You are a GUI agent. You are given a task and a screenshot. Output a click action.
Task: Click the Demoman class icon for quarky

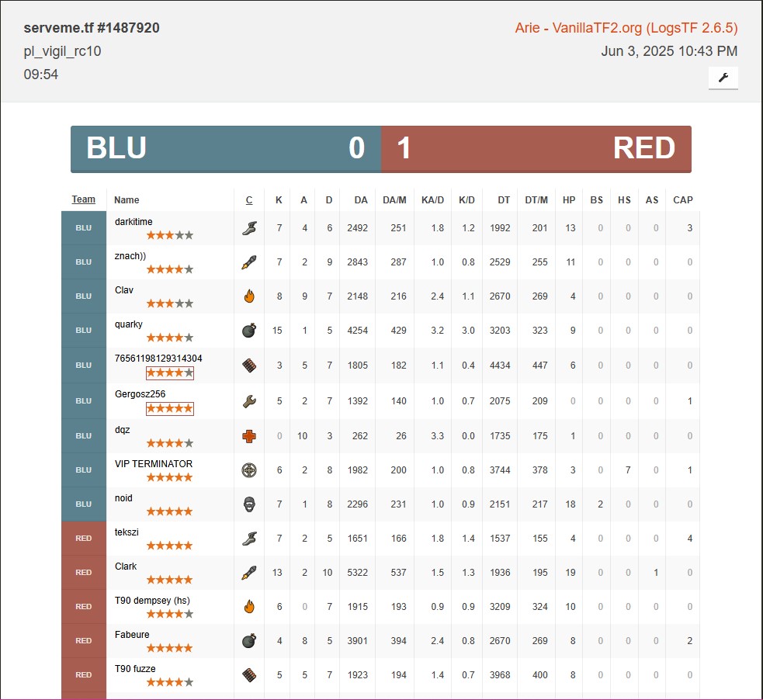click(248, 331)
